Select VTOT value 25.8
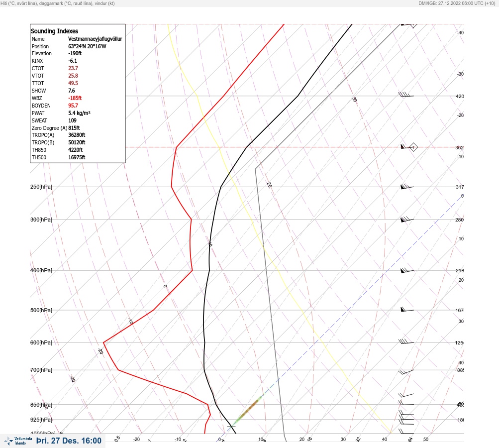Image resolution: width=499 pixels, height=448 pixels. tap(73, 76)
